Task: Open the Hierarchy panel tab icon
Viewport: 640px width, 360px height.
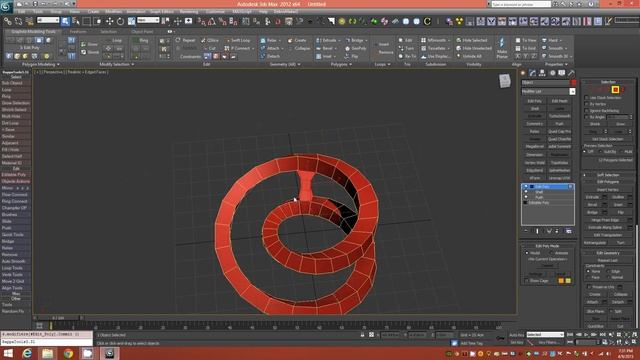Action: tap(542, 73)
